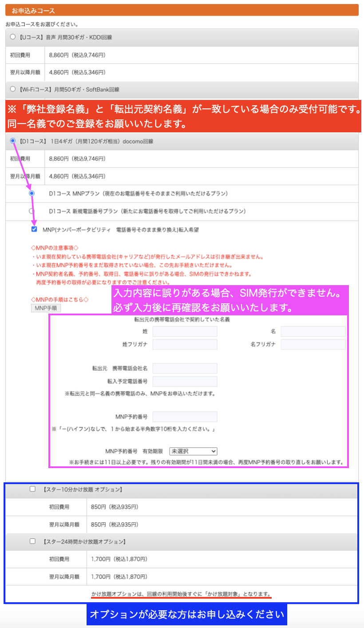Focus the 姓 input field
This screenshot has height=628, width=364.
tap(185, 331)
